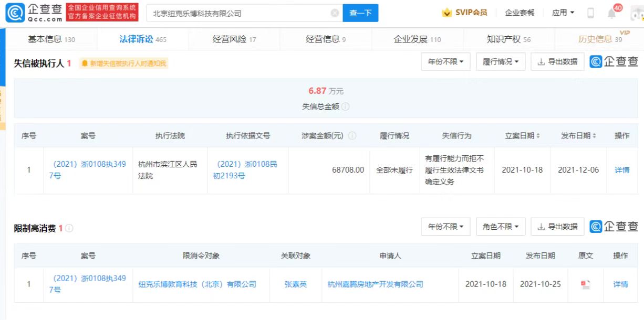Click download icon on upper 导出数据 button
Image resolution: width=644 pixels, height=320 pixels.
point(541,62)
